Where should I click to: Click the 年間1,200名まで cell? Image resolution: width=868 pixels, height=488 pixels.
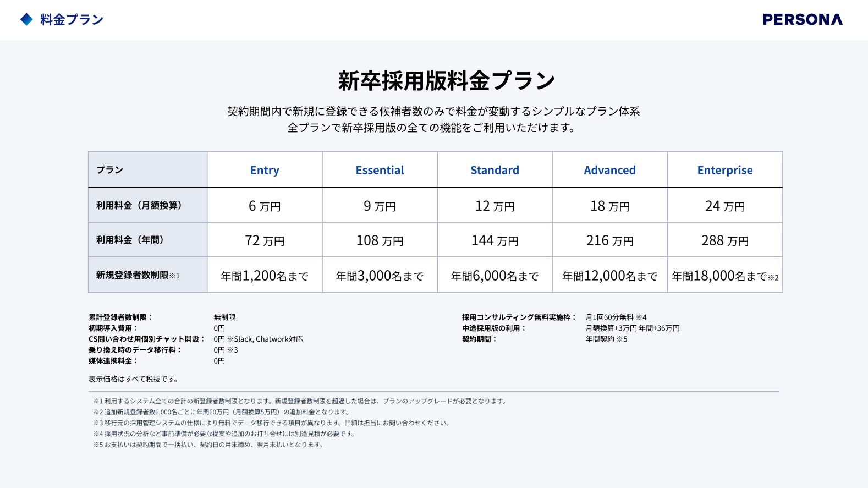click(x=265, y=276)
